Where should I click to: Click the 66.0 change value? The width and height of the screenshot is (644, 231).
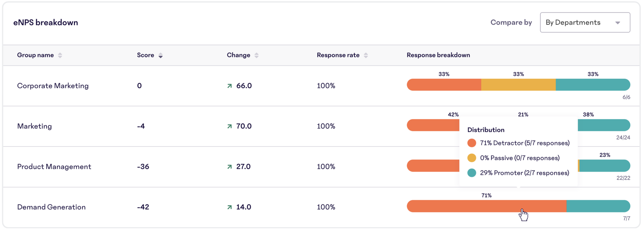click(244, 86)
